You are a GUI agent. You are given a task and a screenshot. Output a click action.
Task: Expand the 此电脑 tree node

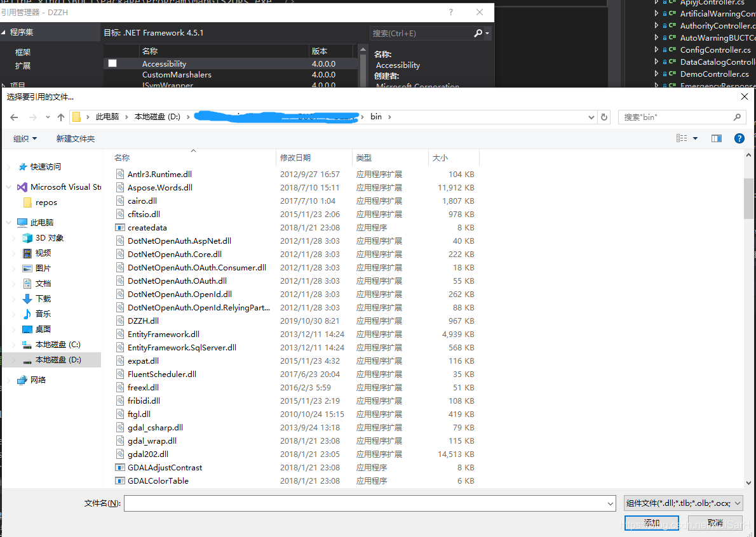pyautogui.click(x=9, y=223)
